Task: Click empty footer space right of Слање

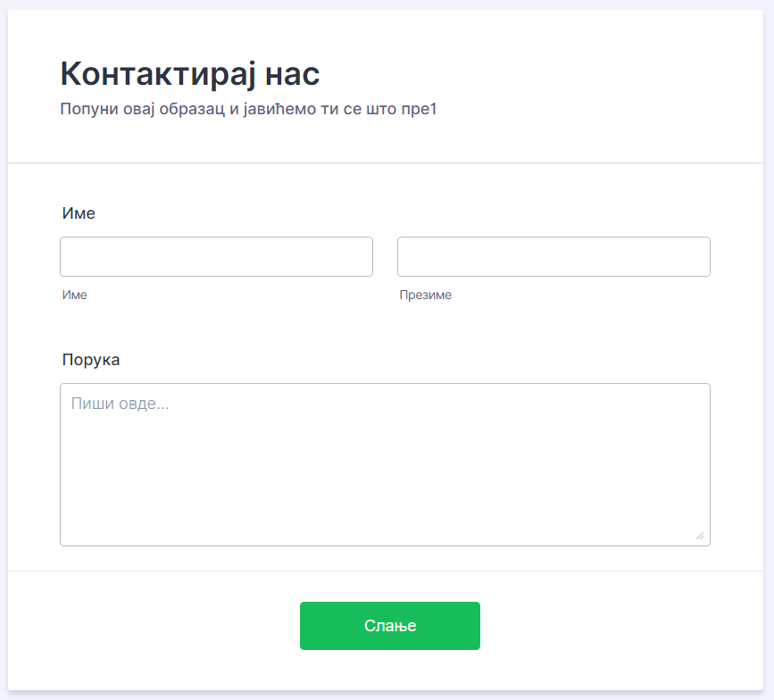Action: pos(616,626)
